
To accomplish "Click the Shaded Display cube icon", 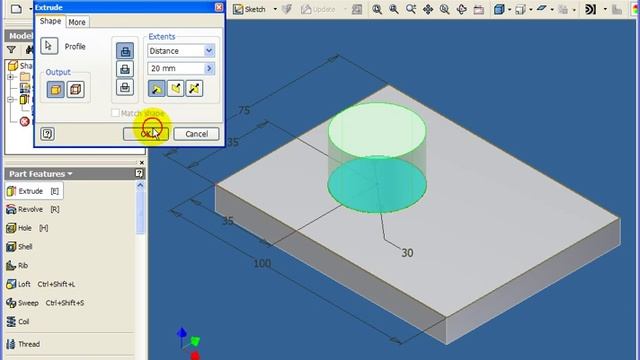I will click(x=499, y=9).
